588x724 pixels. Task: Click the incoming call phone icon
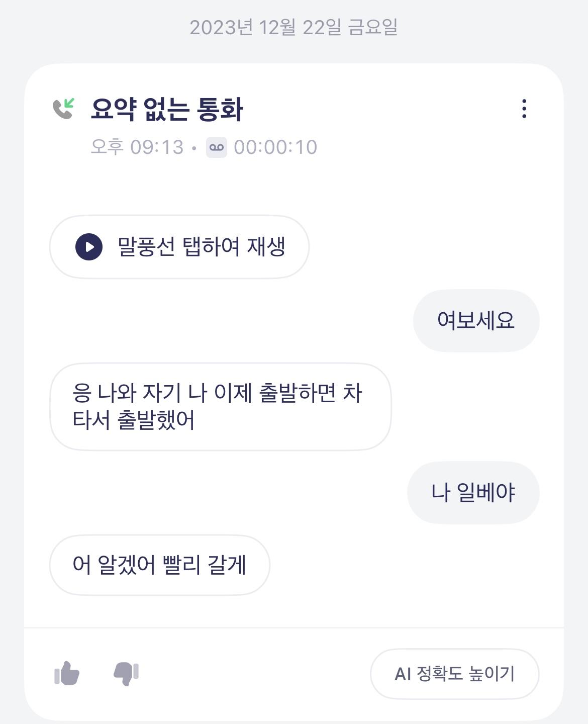64,109
